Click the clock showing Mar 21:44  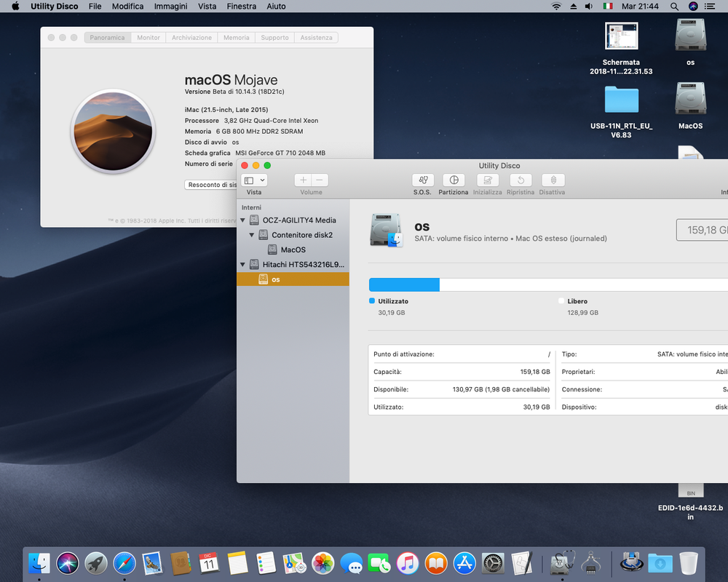click(x=640, y=6)
